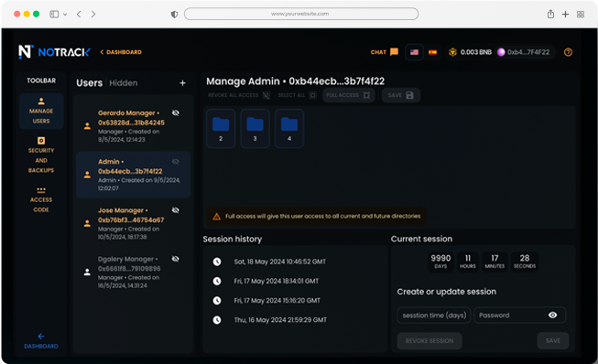Image resolution: width=598 pixels, height=364 pixels.
Task: Click Save button in admin toolbar
Action: (401, 95)
